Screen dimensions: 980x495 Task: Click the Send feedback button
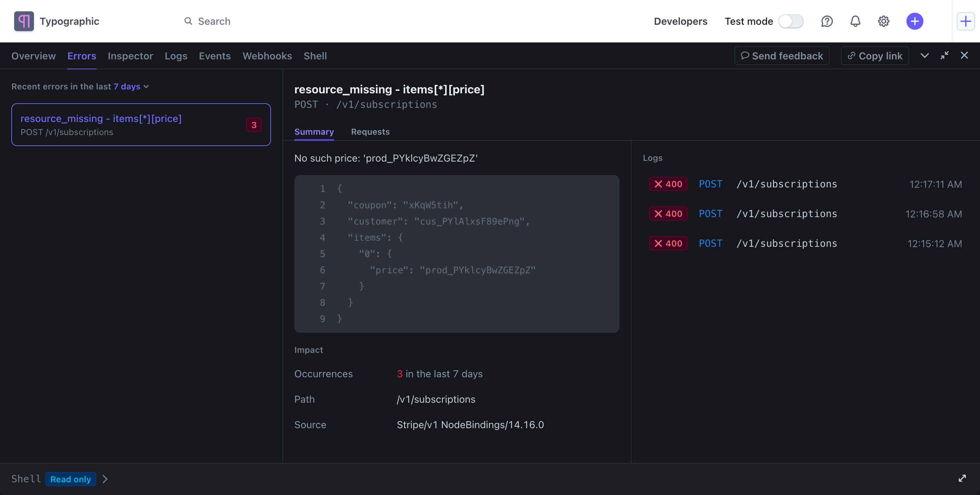point(782,56)
